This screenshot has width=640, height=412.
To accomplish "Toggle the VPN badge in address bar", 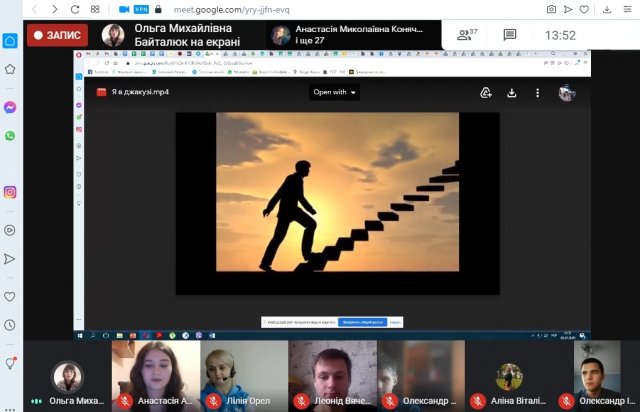I will point(127,8).
